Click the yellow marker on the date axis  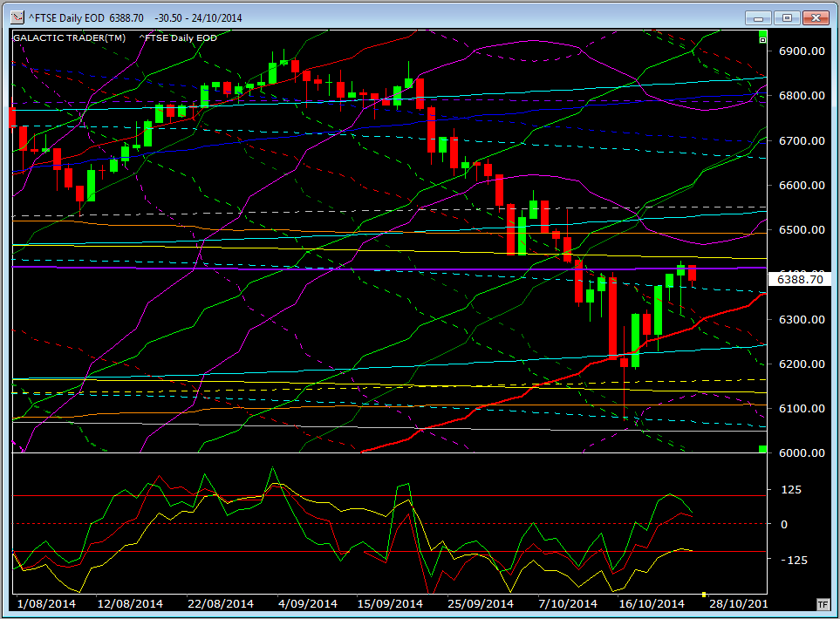coord(703,595)
